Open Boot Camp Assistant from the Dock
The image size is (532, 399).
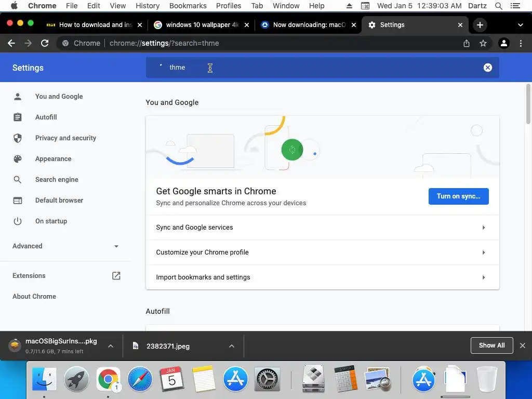(x=313, y=378)
